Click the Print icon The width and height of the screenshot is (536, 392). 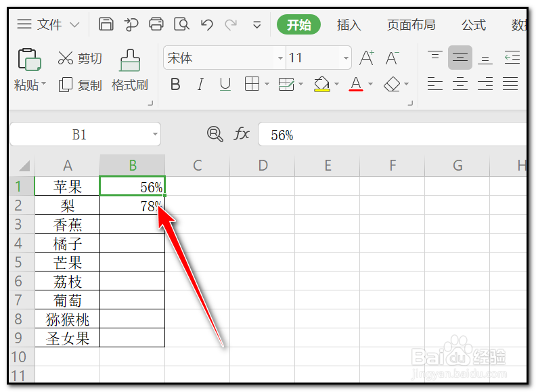coord(156,24)
